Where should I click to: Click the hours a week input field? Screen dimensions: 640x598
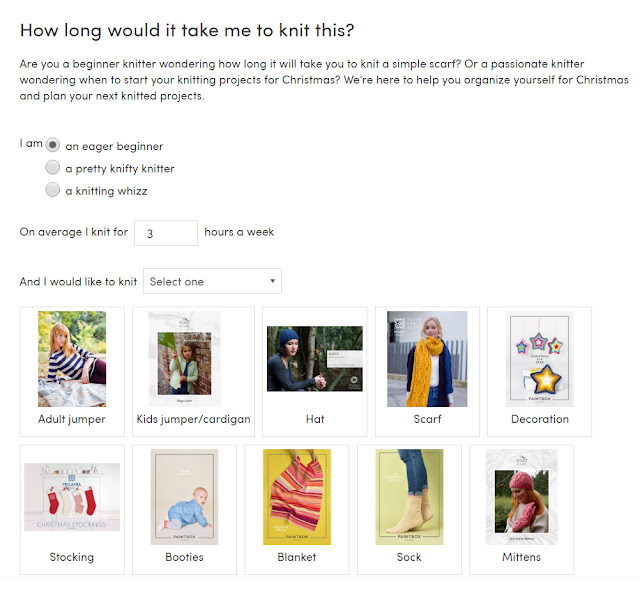pyautogui.click(x=165, y=232)
